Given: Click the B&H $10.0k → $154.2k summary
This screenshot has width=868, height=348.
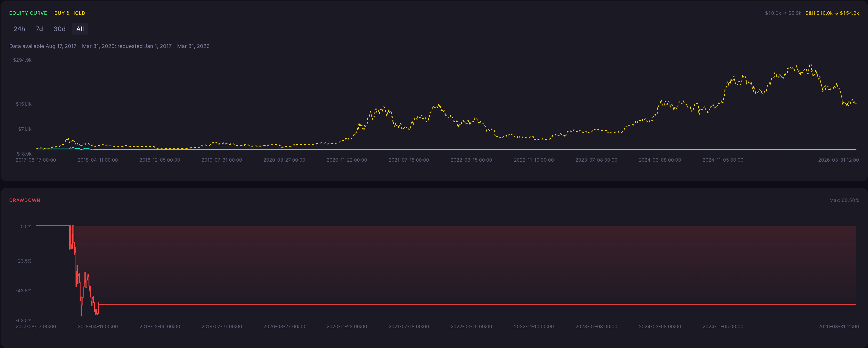Looking at the screenshot, I should click(x=832, y=13).
